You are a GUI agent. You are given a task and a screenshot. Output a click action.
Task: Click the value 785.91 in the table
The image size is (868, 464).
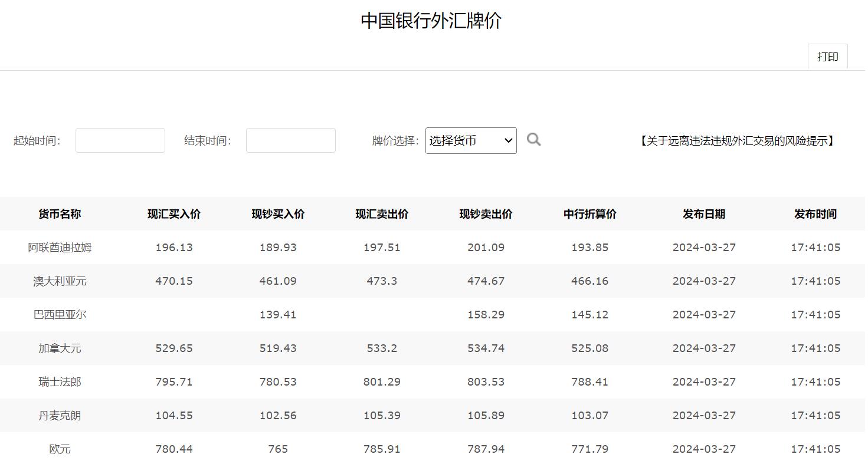pyautogui.click(x=382, y=449)
